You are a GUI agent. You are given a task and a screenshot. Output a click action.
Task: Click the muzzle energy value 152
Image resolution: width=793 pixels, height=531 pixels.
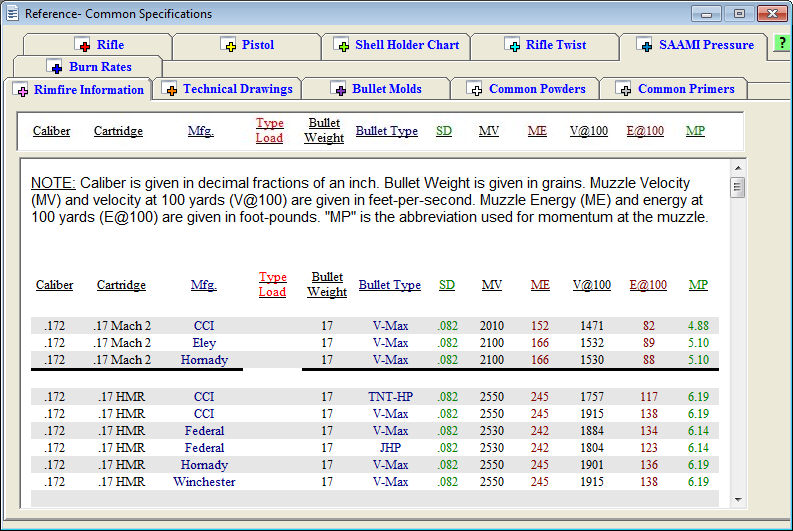540,326
